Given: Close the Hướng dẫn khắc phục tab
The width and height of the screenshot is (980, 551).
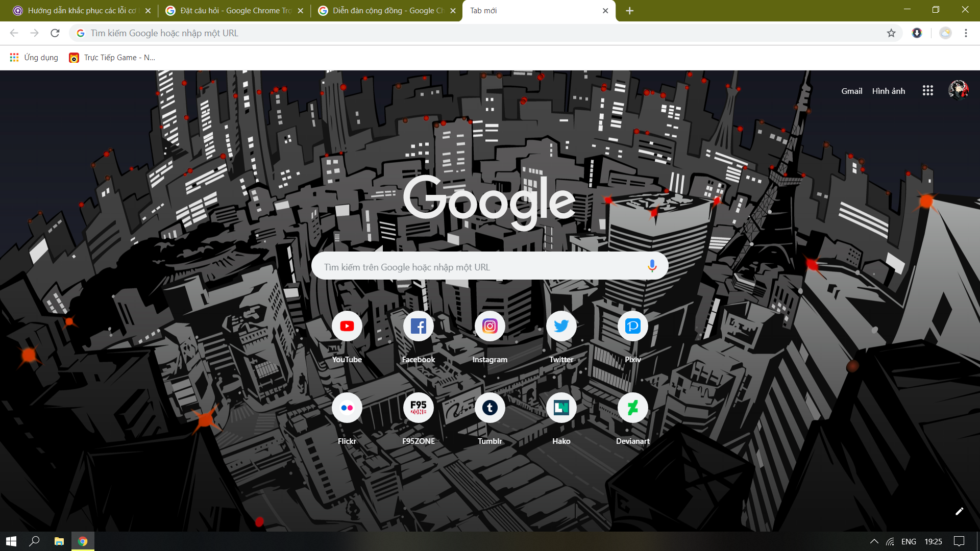Looking at the screenshot, I should click(x=148, y=11).
